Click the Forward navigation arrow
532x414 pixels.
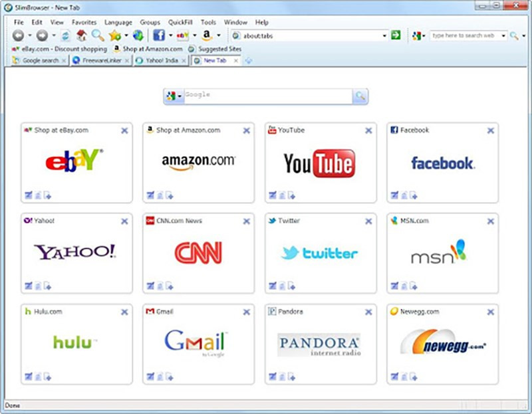pos(42,35)
